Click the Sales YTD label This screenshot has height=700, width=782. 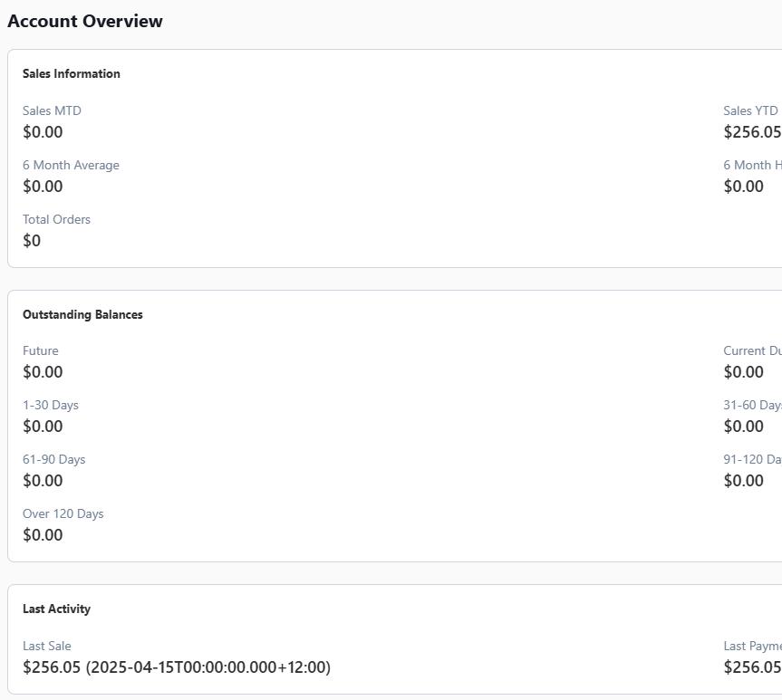click(750, 110)
